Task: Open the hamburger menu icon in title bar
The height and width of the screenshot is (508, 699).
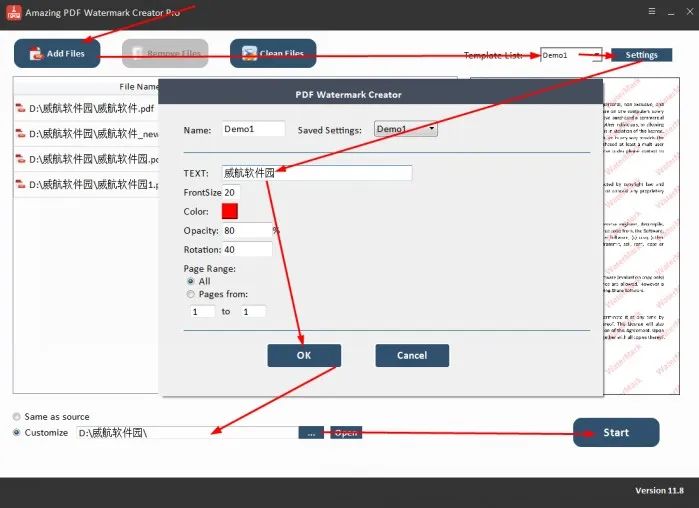Action: pos(652,12)
